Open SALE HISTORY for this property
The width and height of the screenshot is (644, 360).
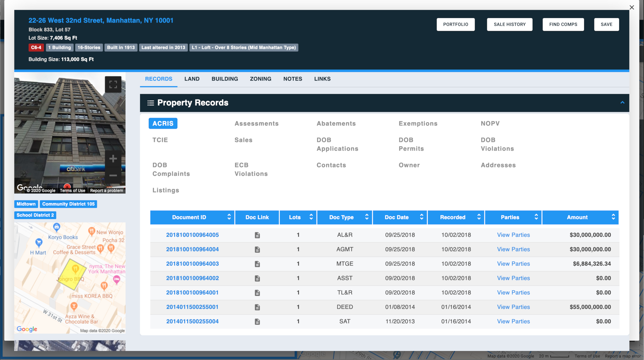click(x=509, y=24)
